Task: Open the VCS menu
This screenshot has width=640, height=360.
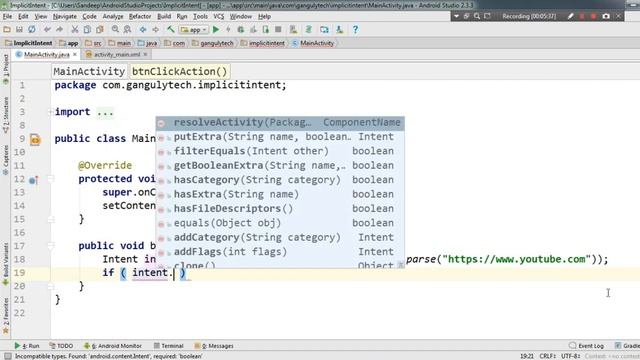Action: pos(219,16)
